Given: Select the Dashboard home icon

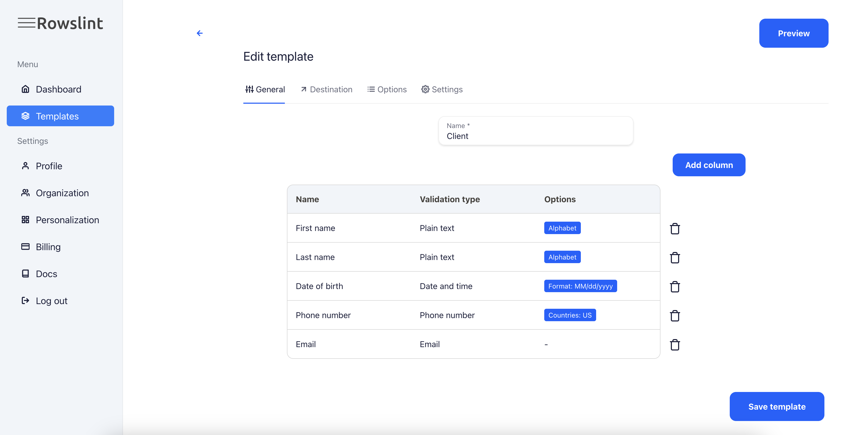Looking at the screenshot, I should (x=25, y=89).
